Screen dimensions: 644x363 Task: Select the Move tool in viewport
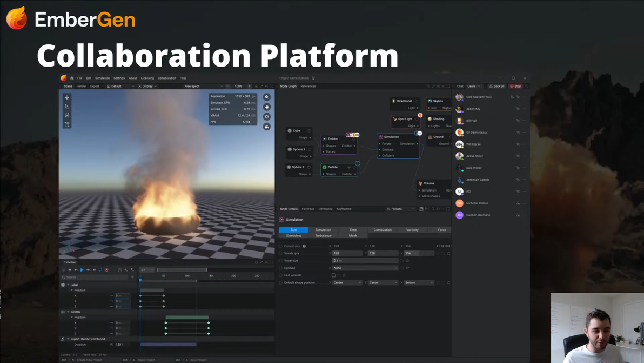point(67,98)
